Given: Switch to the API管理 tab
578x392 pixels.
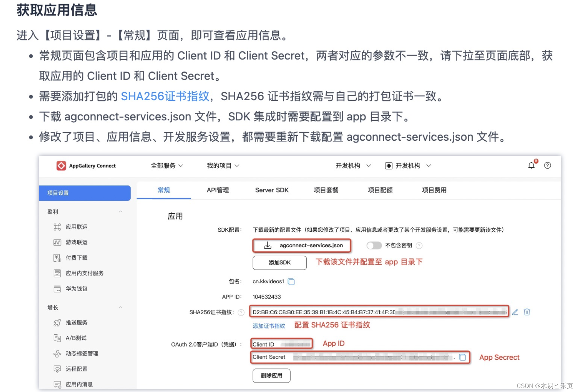Looking at the screenshot, I should point(217,190).
